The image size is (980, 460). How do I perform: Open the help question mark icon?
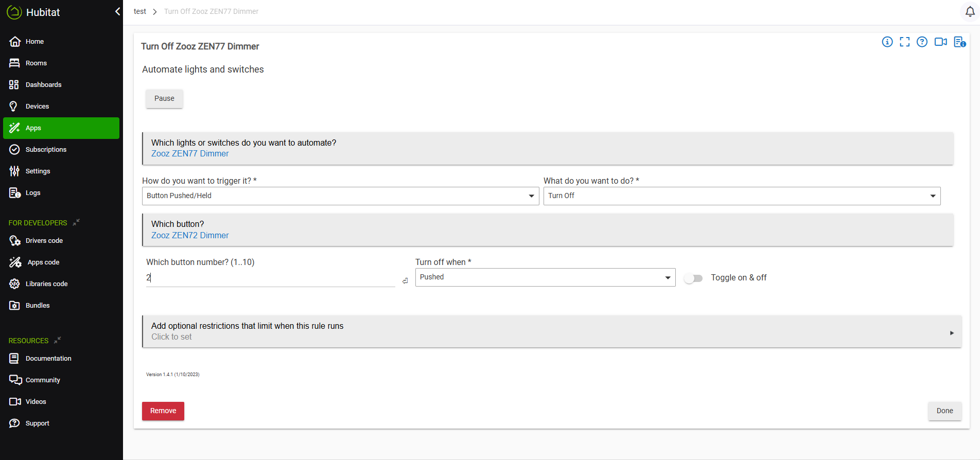pyautogui.click(x=922, y=42)
